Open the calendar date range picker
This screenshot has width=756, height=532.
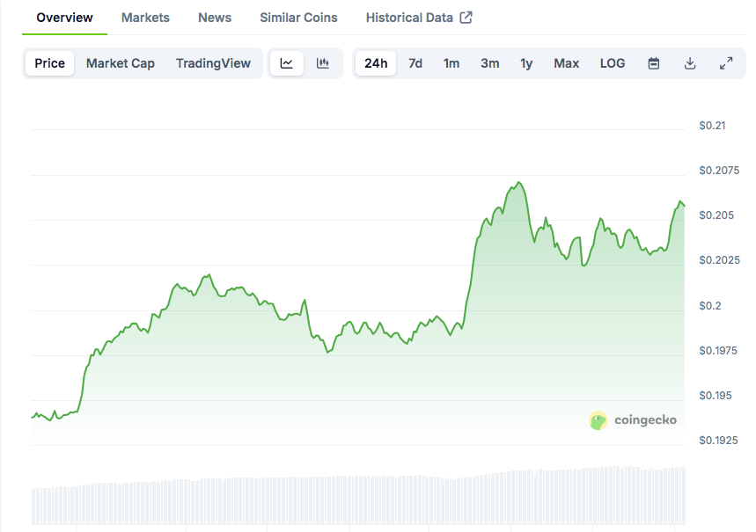tap(654, 63)
